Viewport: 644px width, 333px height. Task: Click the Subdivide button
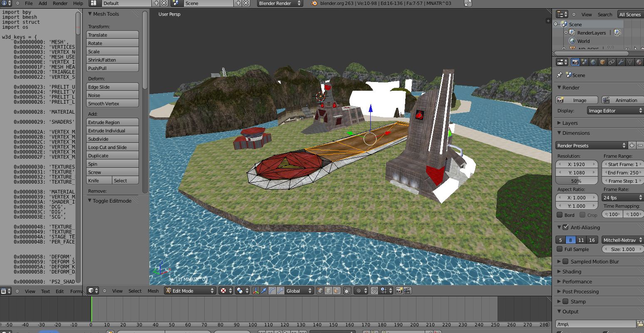(x=112, y=139)
